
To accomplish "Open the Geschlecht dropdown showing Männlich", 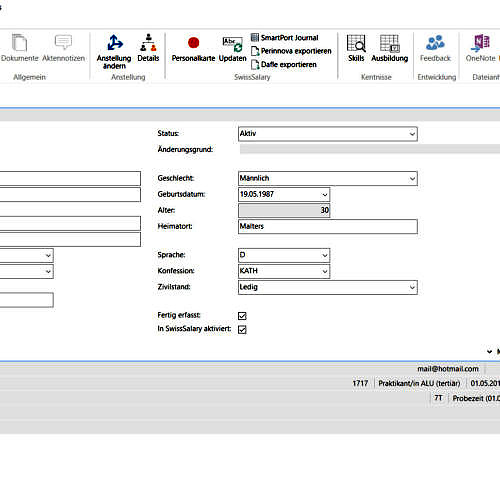I will click(412, 179).
